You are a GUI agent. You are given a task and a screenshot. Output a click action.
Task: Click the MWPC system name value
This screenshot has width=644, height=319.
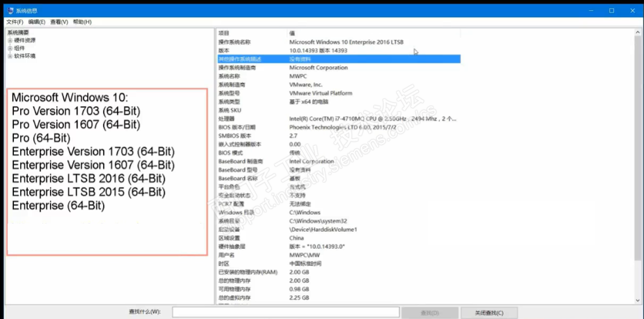(x=298, y=76)
